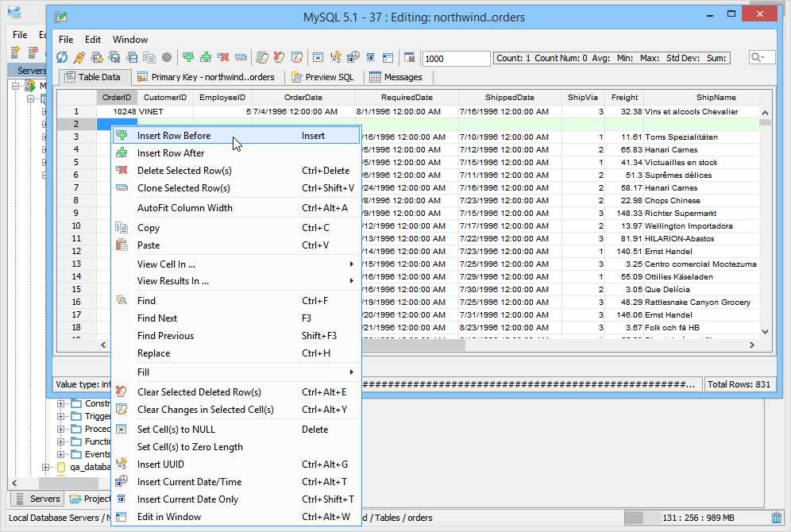Click the grid's vertical scrollbar down arrow
Viewport: 791px width, 532px height.
click(765, 331)
